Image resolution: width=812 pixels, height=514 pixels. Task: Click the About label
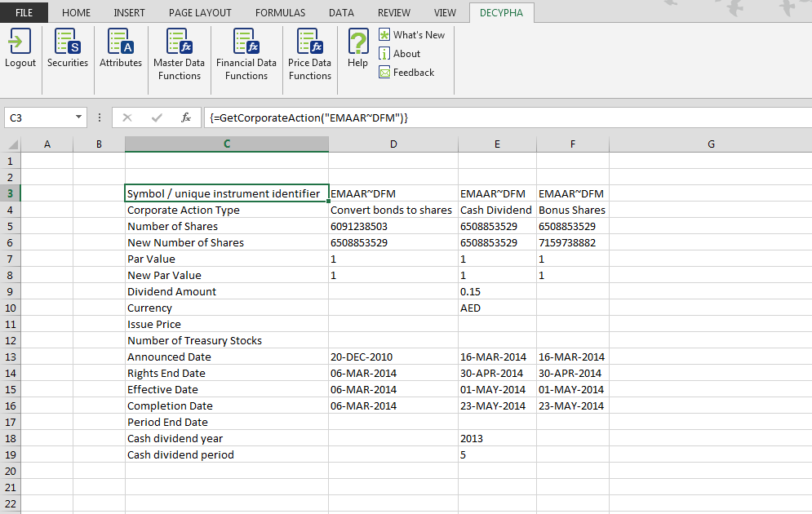pos(406,53)
